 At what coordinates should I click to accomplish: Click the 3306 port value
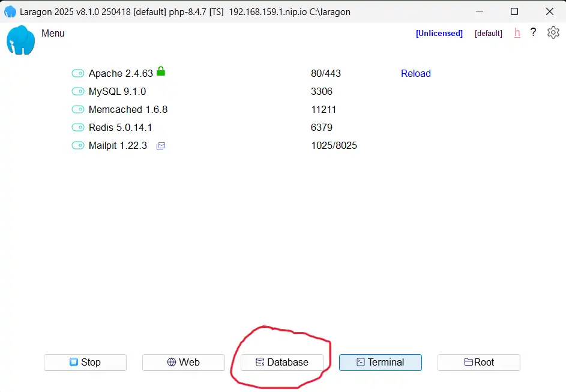321,91
